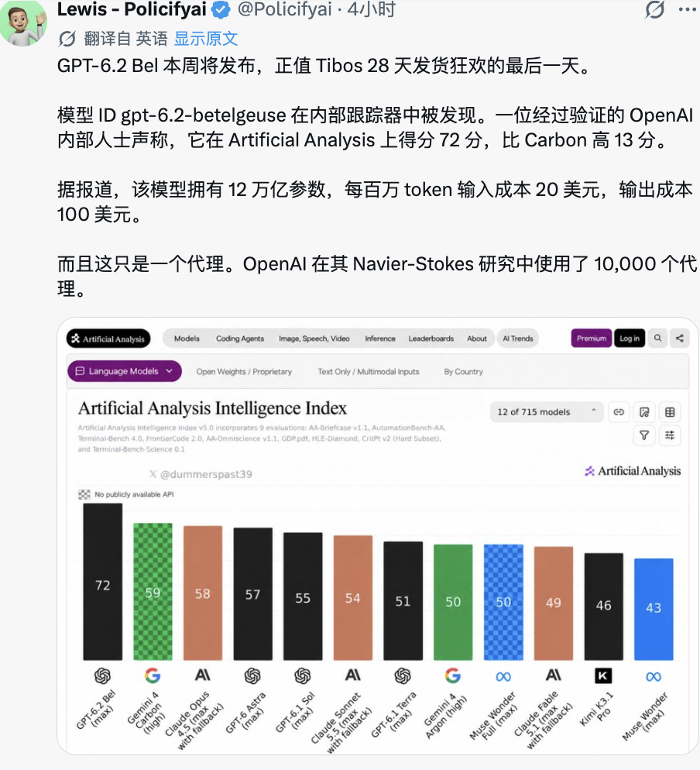
Task: Click the GPT-6.2 Bel bar showing 72
Action: coord(102,582)
